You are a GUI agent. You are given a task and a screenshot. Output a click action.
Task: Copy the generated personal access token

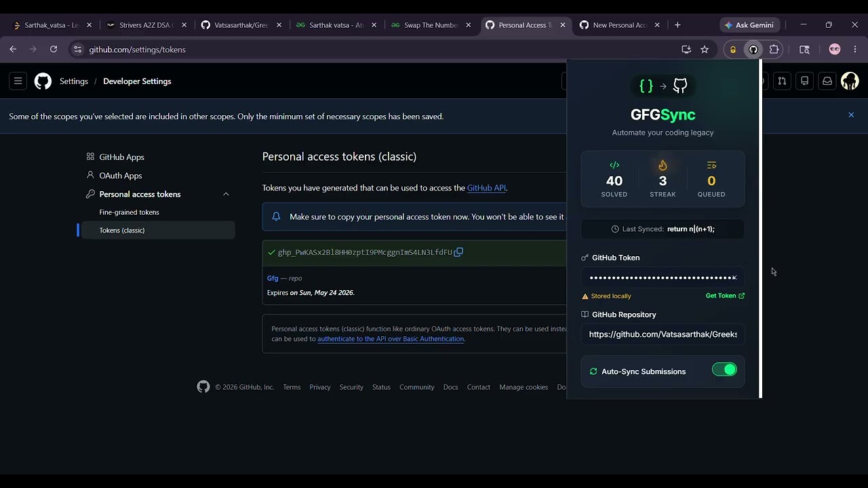458,252
